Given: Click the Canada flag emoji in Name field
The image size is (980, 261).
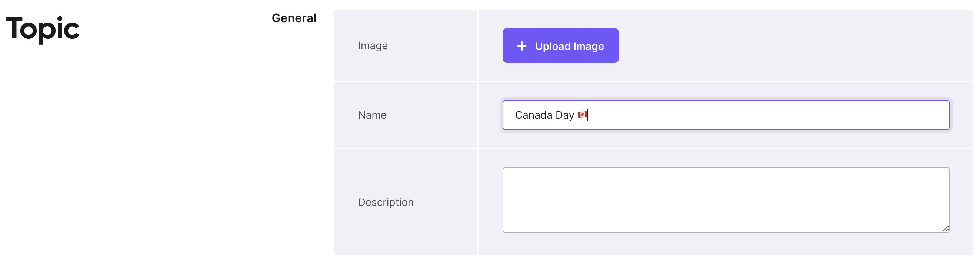Looking at the screenshot, I should pos(582,114).
